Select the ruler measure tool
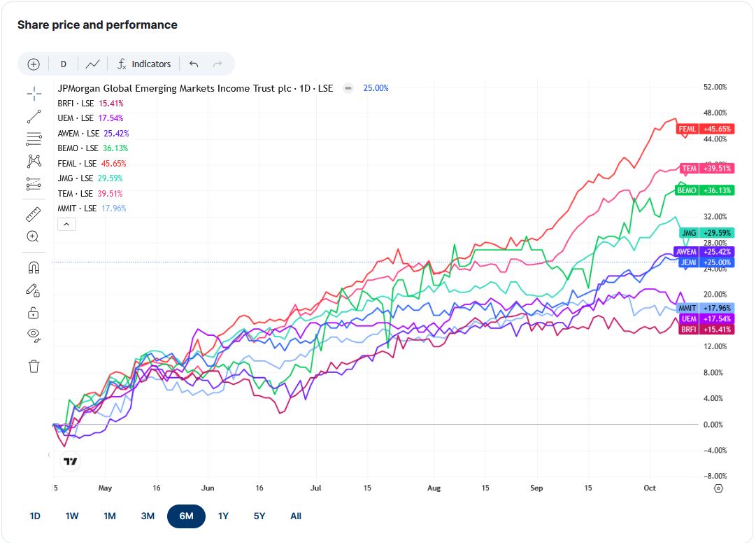 34,214
